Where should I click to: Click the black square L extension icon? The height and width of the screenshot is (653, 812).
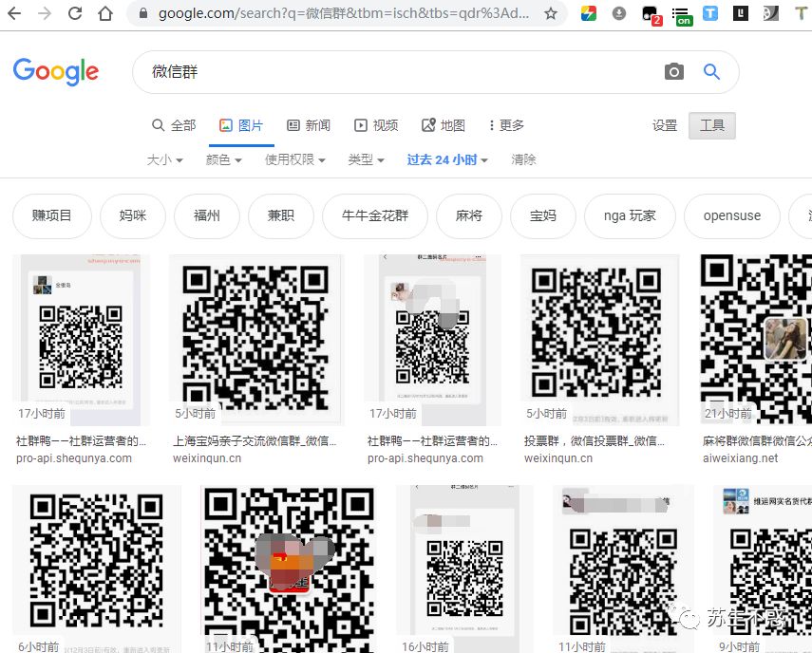coord(741,13)
